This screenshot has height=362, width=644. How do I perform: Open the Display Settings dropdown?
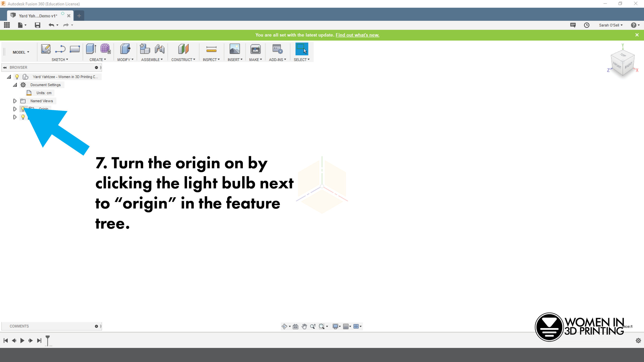(336, 326)
